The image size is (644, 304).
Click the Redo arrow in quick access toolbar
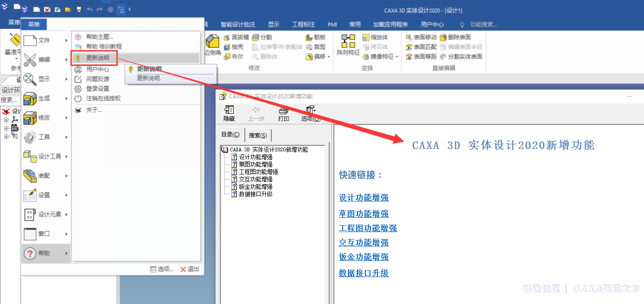(x=100, y=9)
